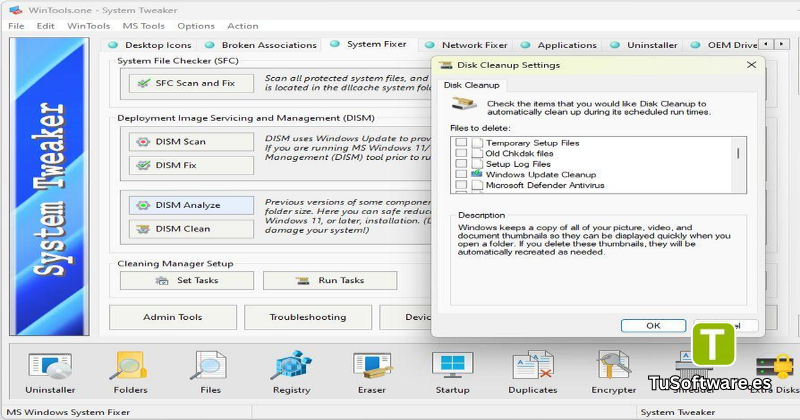Viewport: 800px width, 420px height.
Task: Run SFC Scan and Fix
Action: (191, 83)
